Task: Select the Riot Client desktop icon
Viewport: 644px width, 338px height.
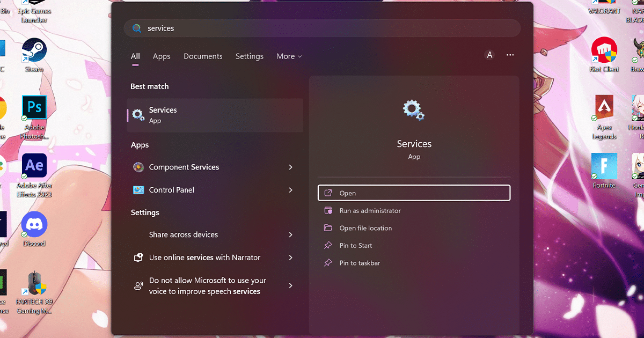Action: point(604,51)
